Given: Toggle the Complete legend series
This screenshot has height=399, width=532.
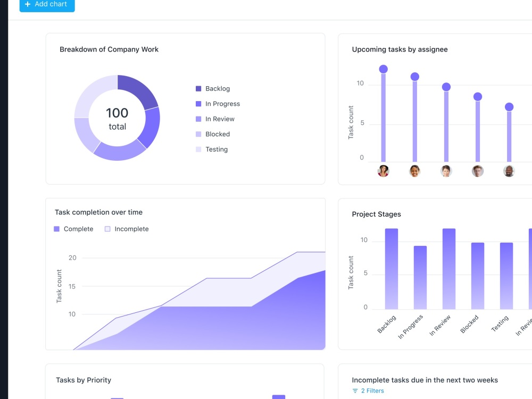Looking at the screenshot, I should 73,229.
